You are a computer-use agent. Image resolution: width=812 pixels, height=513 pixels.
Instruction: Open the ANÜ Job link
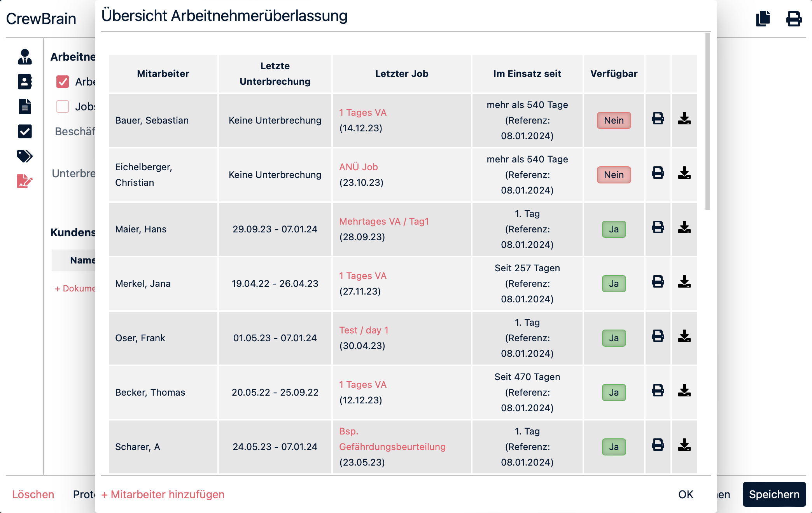point(358,167)
